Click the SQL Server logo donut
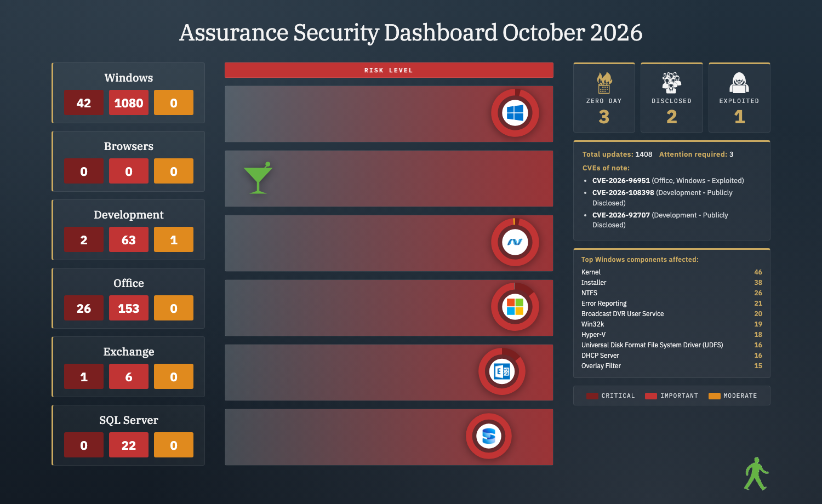 (x=489, y=436)
